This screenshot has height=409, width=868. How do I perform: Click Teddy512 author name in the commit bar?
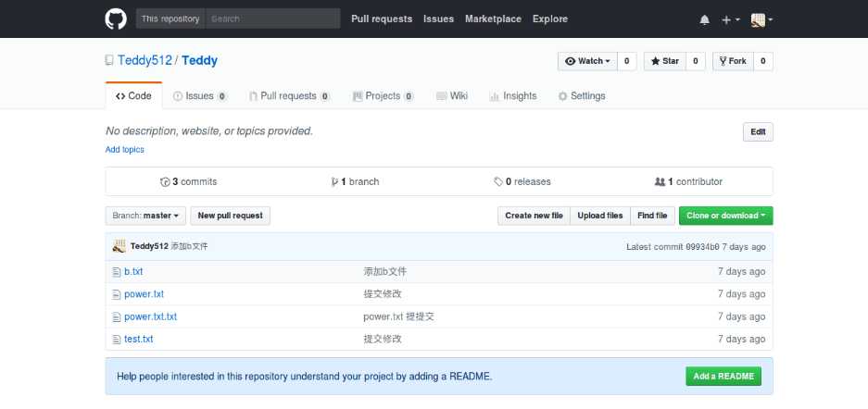(x=149, y=246)
